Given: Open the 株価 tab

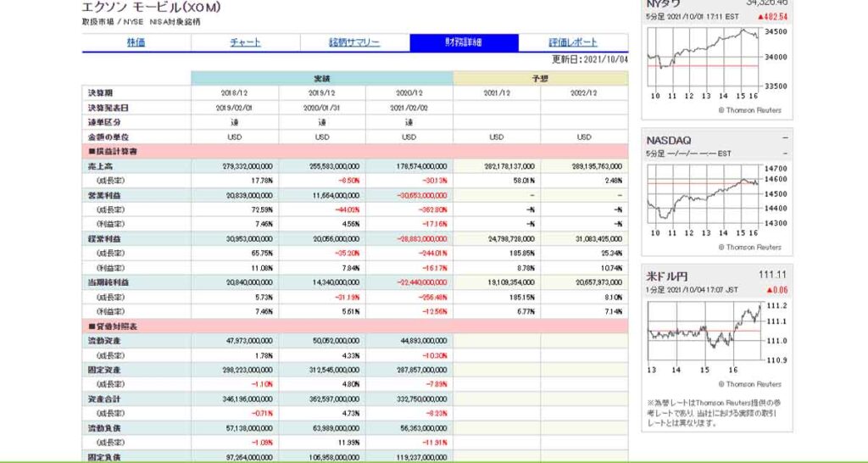Looking at the screenshot, I should (x=136, y=42).
